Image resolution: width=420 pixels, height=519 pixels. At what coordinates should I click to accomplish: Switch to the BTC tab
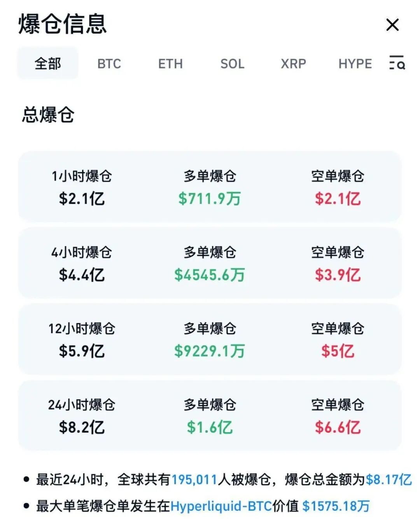[x=109, y=63]
